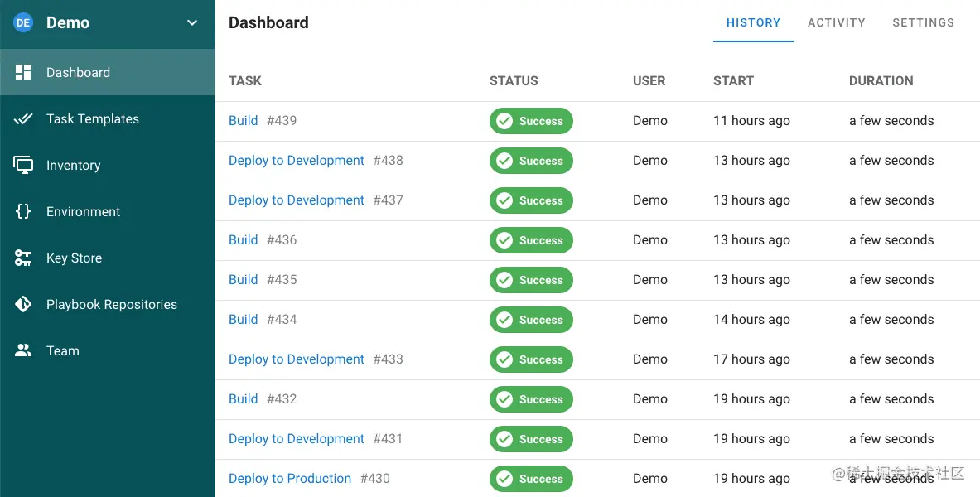Open the Settings tab
980x497 pixels.
pos(923,22)
